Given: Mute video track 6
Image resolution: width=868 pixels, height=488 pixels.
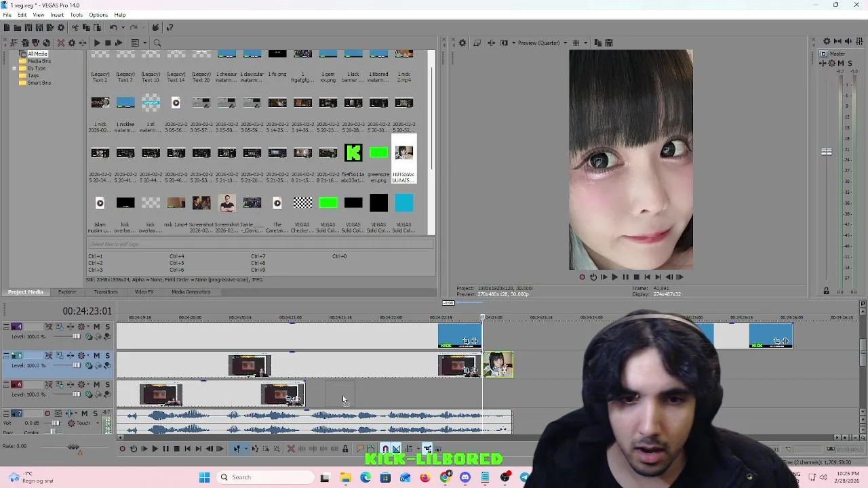Looking at the screenshot, I should (97, 384).
